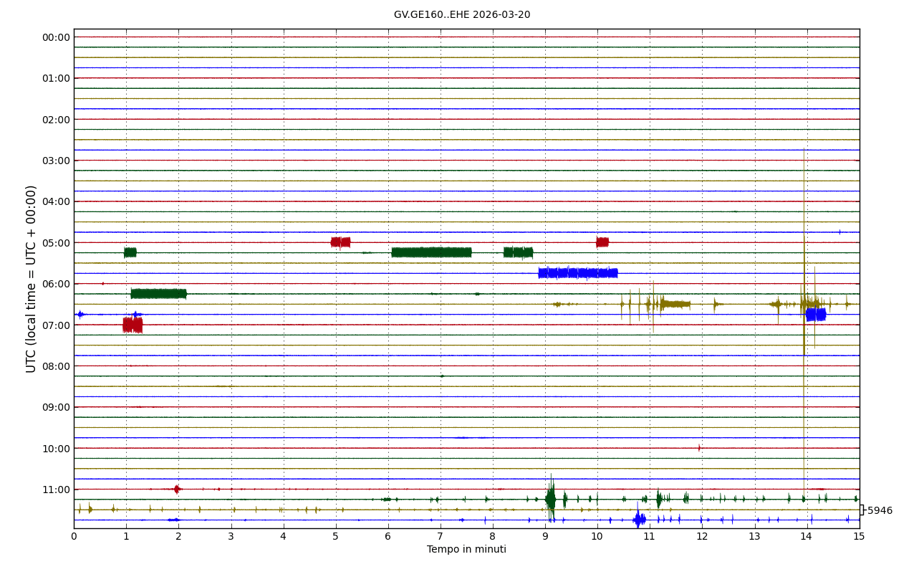Click the plot title GV.GE160..EHE 2026-03-20

click(462, 15)
